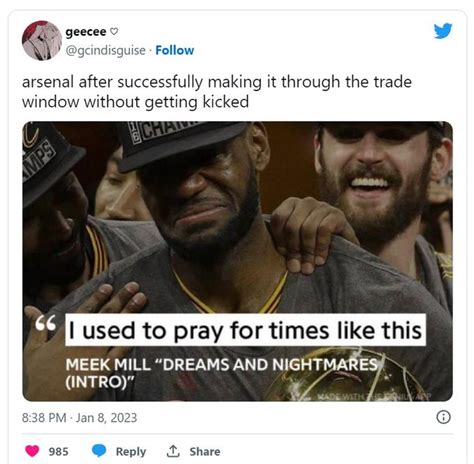The width and height of the screenshot is (474, 464).
Task: Click the 'Made with the Genius app' watermark
Action: tap(374, 397)
